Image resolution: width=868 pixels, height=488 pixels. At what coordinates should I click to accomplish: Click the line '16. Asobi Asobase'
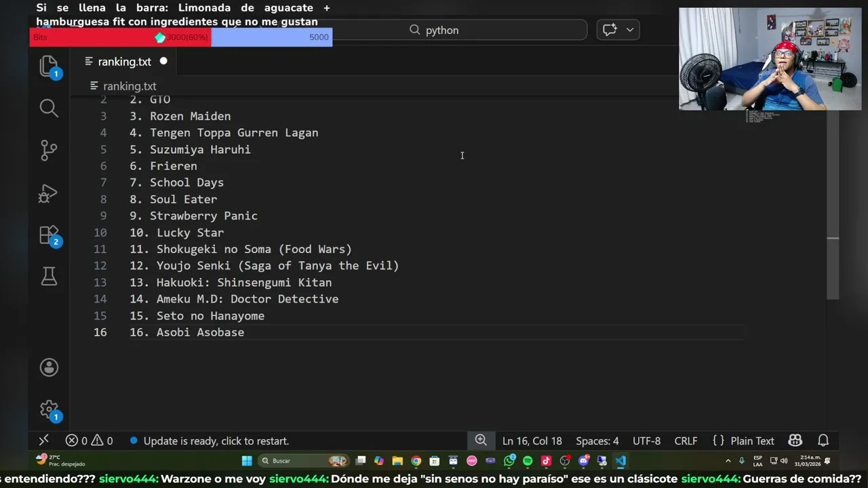(187, 332)
